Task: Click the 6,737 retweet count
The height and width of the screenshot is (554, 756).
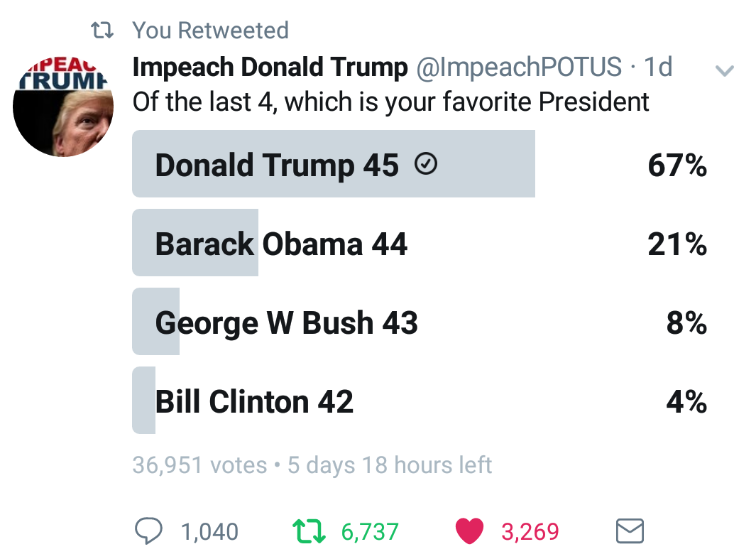Action: pyautogui.click(x=370, y=532)
